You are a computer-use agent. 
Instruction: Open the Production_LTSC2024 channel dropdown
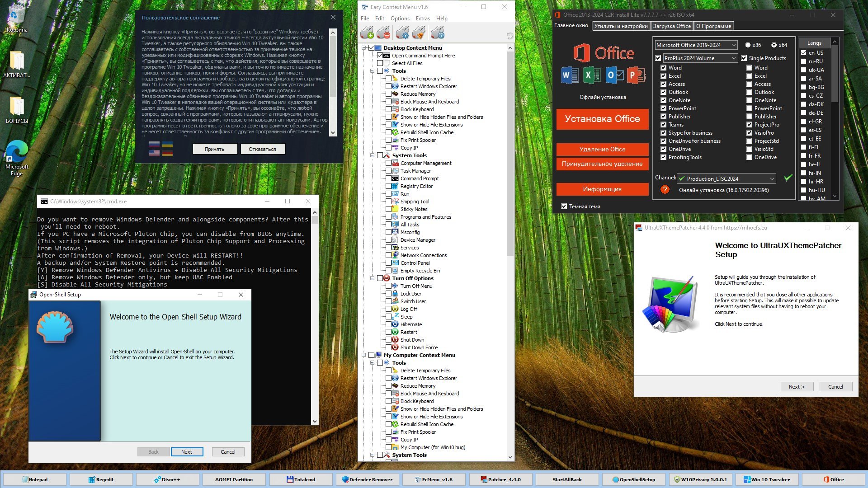726,178
